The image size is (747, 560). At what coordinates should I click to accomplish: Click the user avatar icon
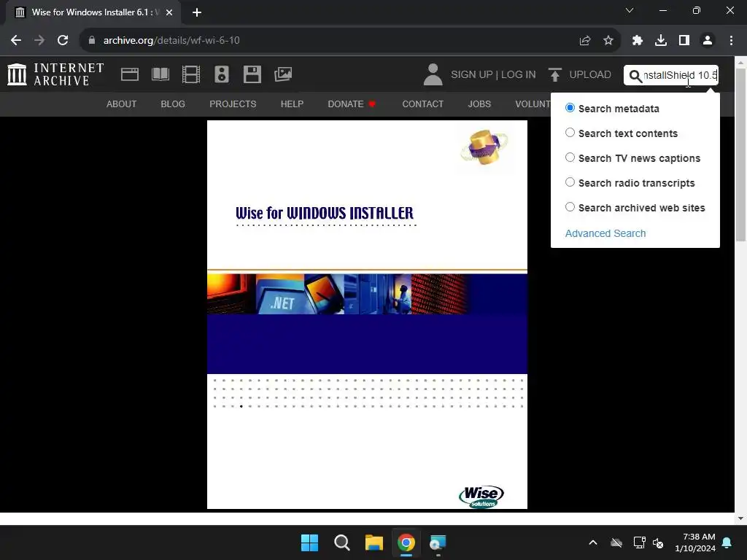tap(433, 75)
